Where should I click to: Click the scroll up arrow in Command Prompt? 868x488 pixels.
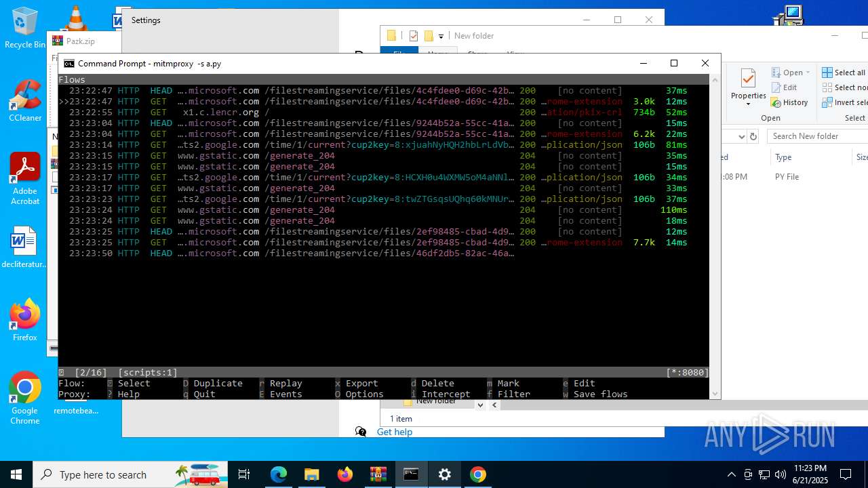tap(715, 79)
